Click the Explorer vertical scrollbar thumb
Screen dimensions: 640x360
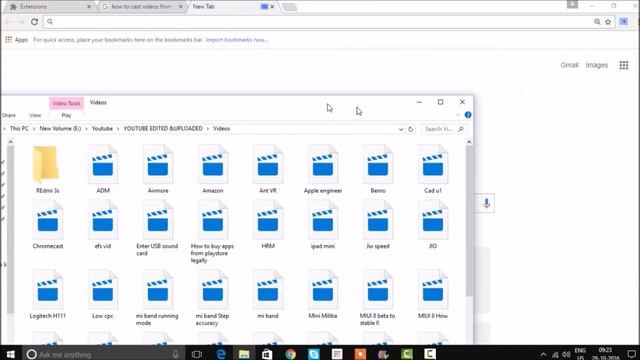[469, 220]
